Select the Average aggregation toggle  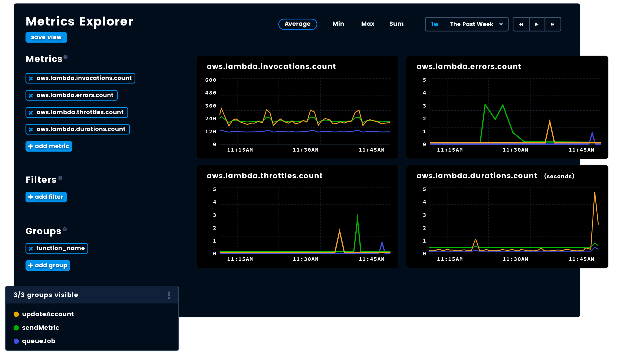[297, 24]
